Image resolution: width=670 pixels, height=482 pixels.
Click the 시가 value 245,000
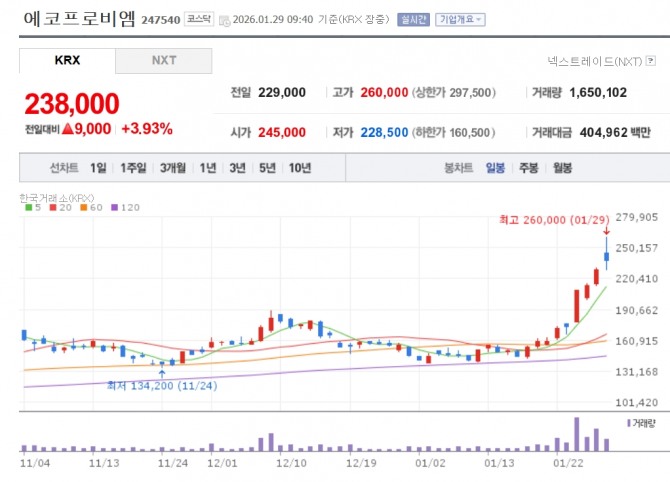[282, 132]
